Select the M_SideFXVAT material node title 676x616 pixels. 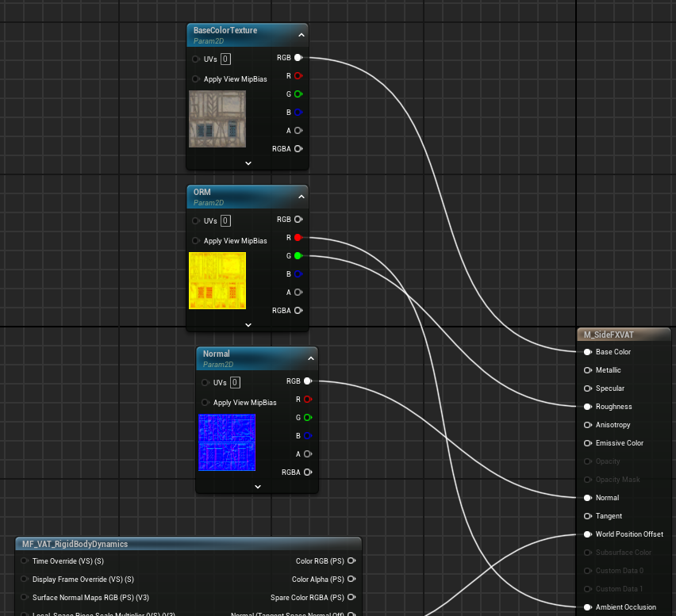coord(609,335)
